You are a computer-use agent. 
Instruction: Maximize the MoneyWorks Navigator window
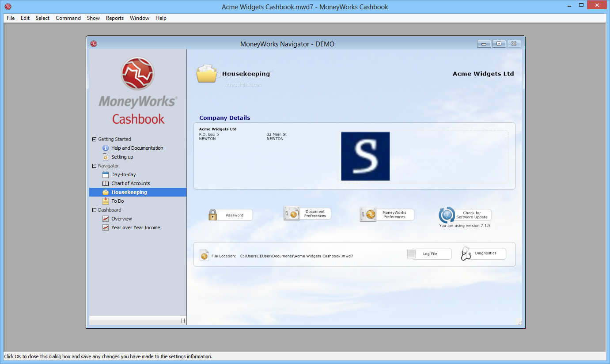[499, 44]
